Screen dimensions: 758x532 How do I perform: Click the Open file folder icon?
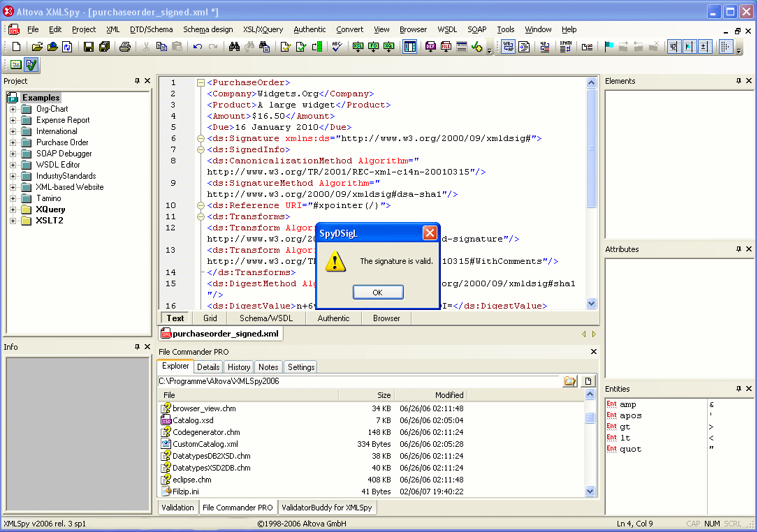[37, 47]
